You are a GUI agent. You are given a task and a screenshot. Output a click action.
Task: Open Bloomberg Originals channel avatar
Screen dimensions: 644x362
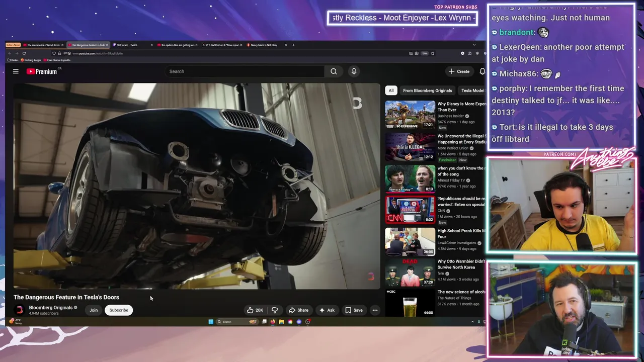coord(19,310)
